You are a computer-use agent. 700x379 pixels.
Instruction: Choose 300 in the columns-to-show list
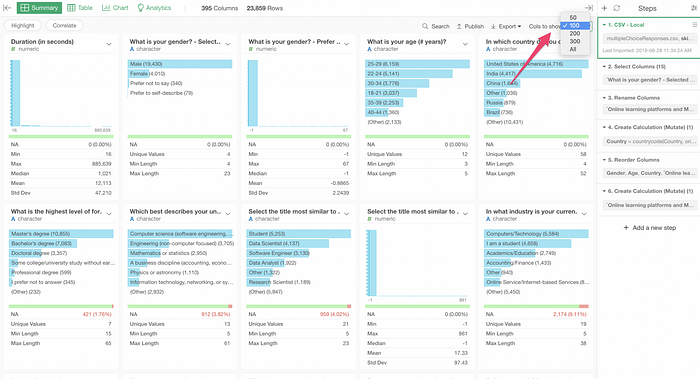[x=575, y=41]
